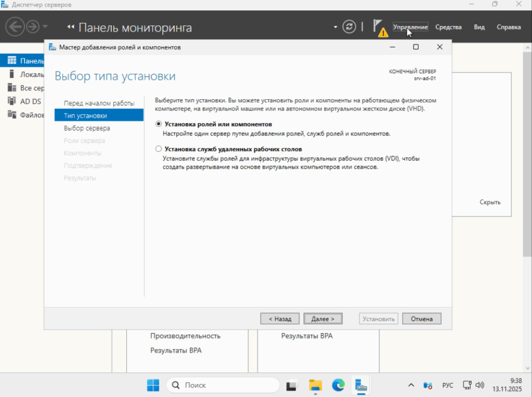532x397 pixels.
Task: Open the dropdown arrow beside the refresh icon
Action: 336,27
